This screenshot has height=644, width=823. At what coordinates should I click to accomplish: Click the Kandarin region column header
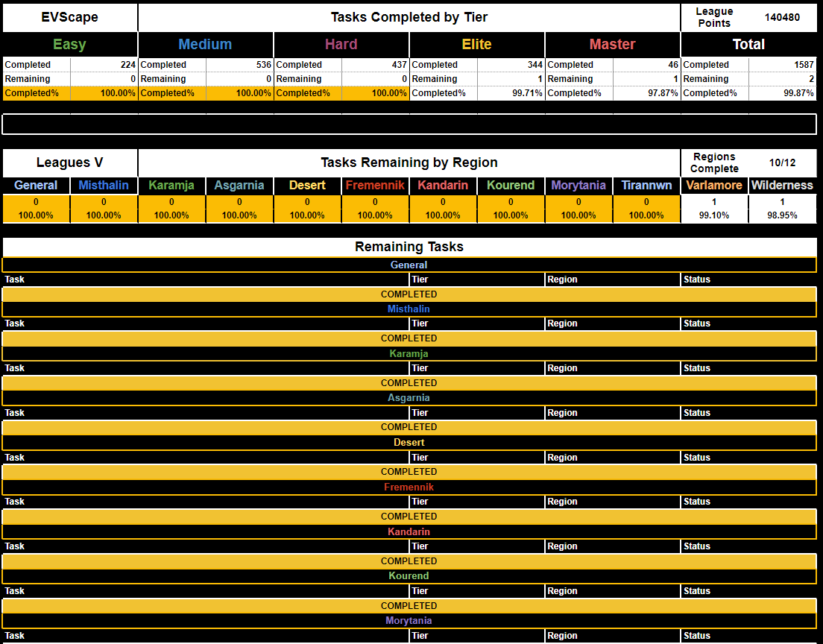[443, 186]
